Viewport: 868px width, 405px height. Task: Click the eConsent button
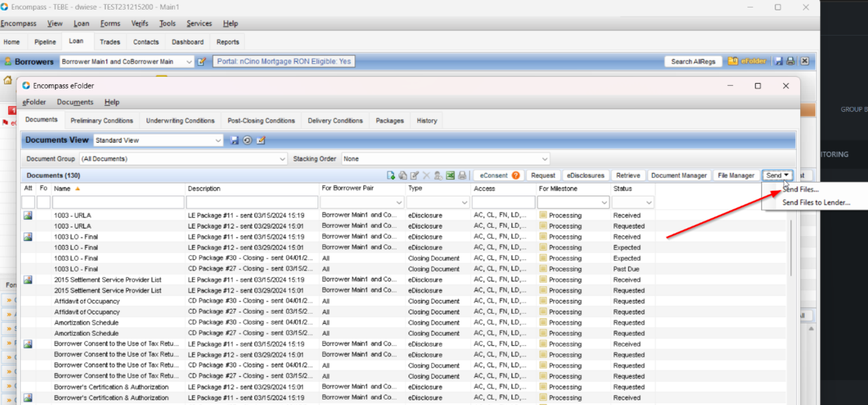point(499,176)
